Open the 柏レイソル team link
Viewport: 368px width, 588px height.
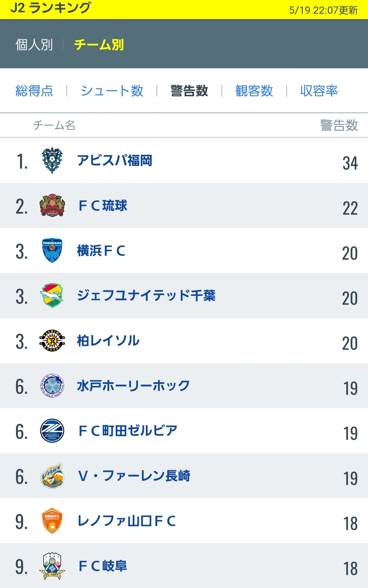(x=108, y=341)
